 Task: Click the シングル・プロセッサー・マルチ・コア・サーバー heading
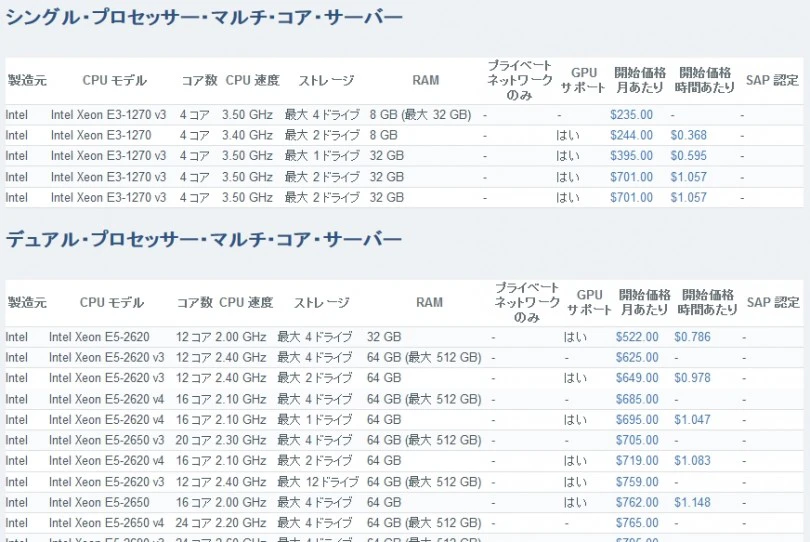click(204, 17)
